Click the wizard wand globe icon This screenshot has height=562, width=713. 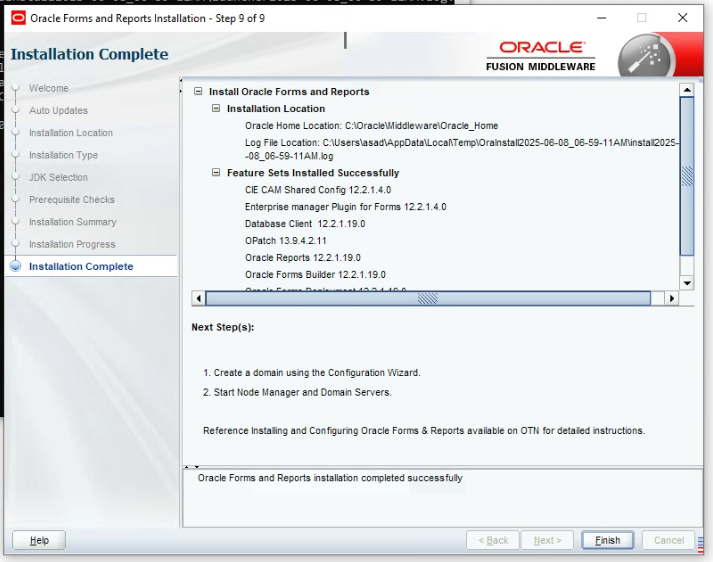point(646,57)
